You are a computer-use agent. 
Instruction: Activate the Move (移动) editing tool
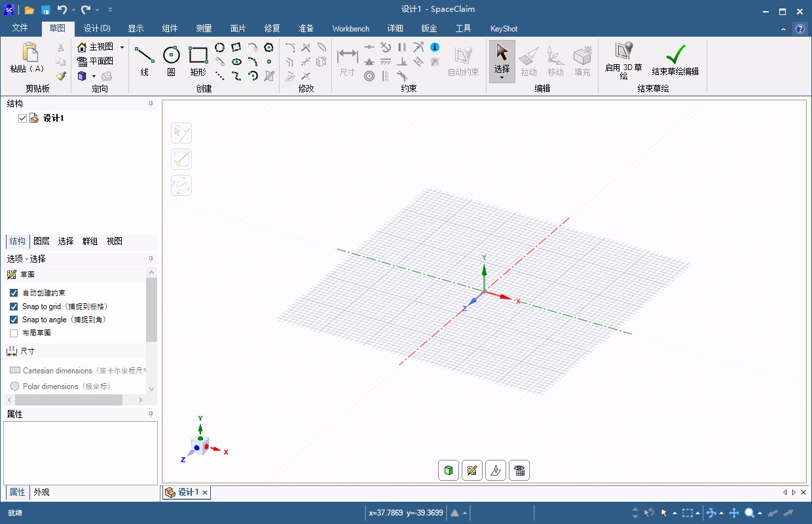(555, 61)
